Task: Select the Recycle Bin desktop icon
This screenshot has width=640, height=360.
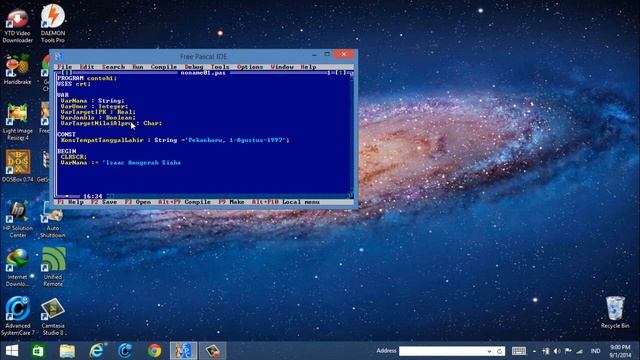Action: click(615, 313)
